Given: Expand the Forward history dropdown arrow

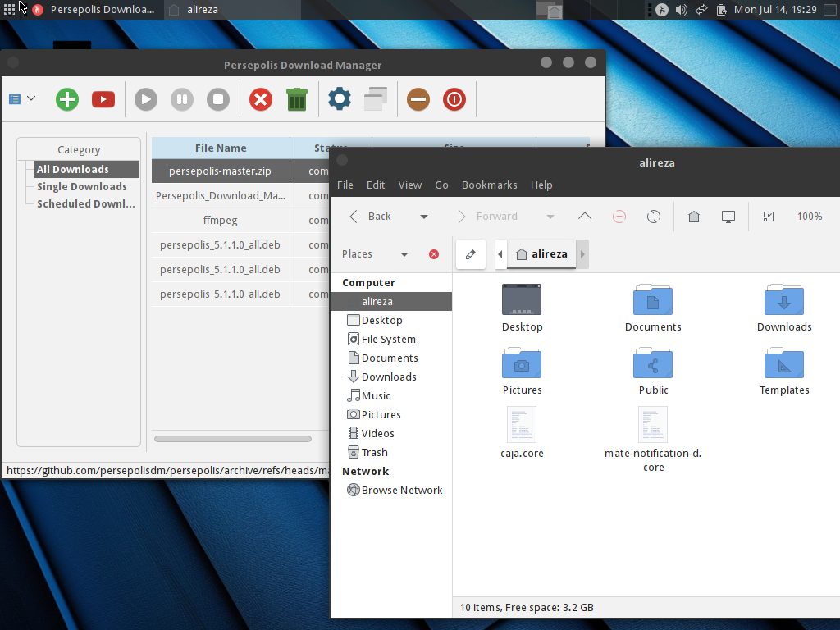Looking at the screenshot, I should tap(550, 217).
